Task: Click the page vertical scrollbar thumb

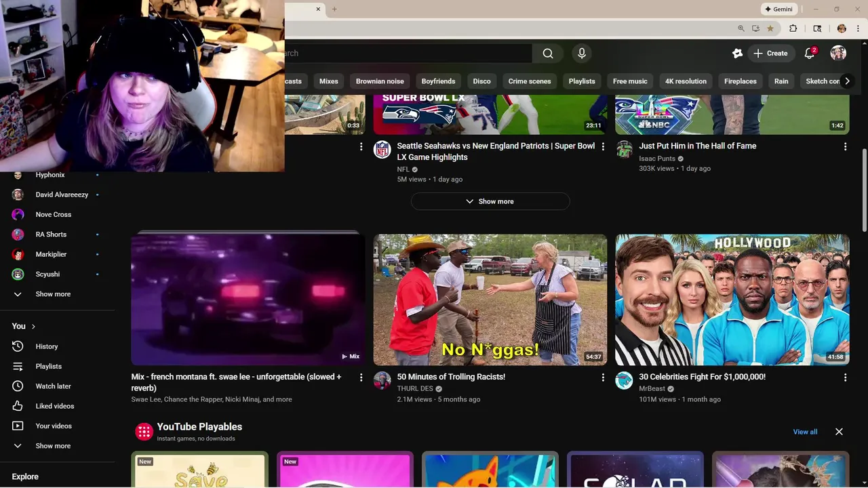Action: click(864, 190)
